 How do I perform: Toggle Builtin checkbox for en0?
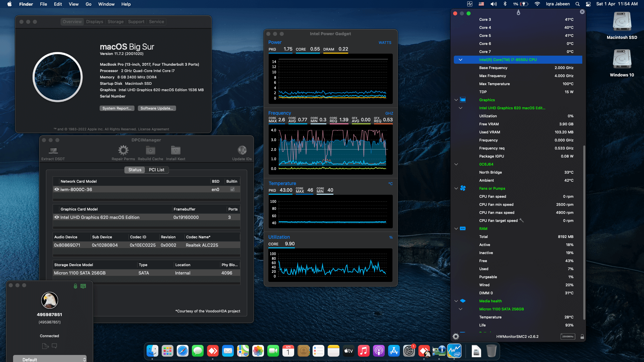[x=232, y=189]
